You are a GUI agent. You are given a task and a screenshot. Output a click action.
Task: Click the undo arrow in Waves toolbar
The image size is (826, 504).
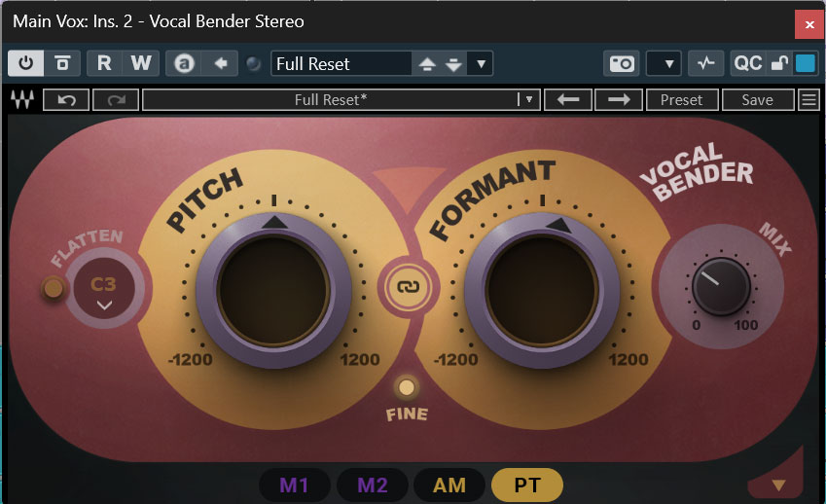pos(67,99)
